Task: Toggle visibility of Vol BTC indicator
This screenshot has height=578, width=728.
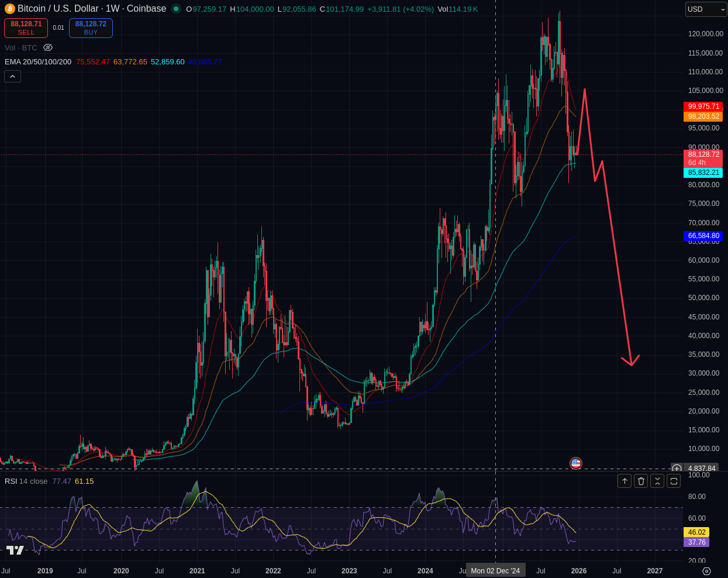Action: pyautogui.click(x=48, y=47)
